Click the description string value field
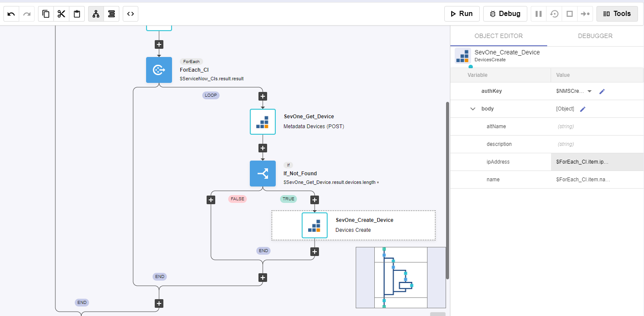 pyautogui.click(x=597, y=144)
